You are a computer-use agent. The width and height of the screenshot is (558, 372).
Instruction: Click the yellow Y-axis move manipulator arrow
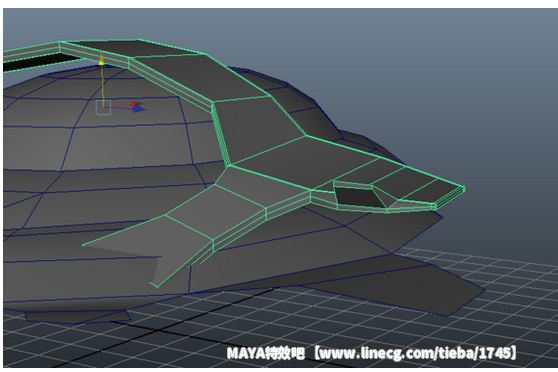tap(101, 59)
